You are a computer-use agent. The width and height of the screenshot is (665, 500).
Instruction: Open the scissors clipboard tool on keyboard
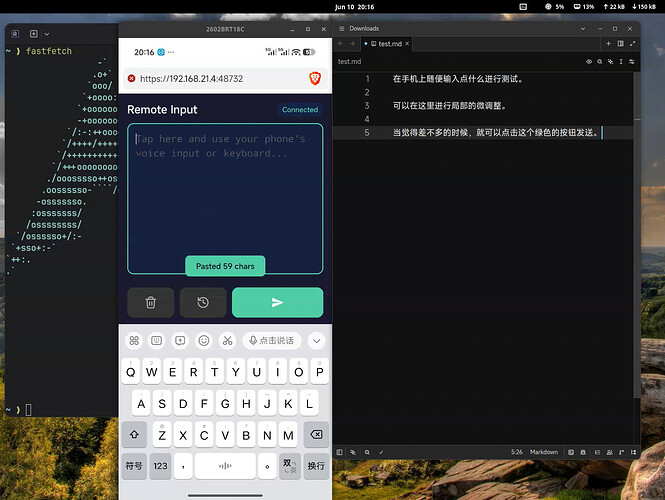(228, 341)
